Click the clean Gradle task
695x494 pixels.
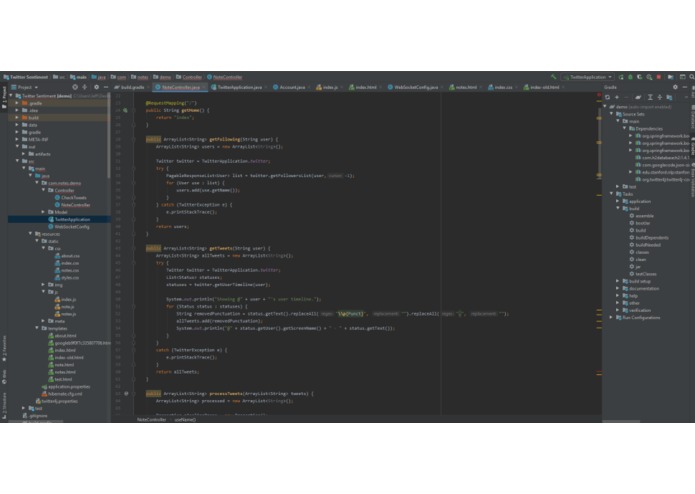pos(640,260)
